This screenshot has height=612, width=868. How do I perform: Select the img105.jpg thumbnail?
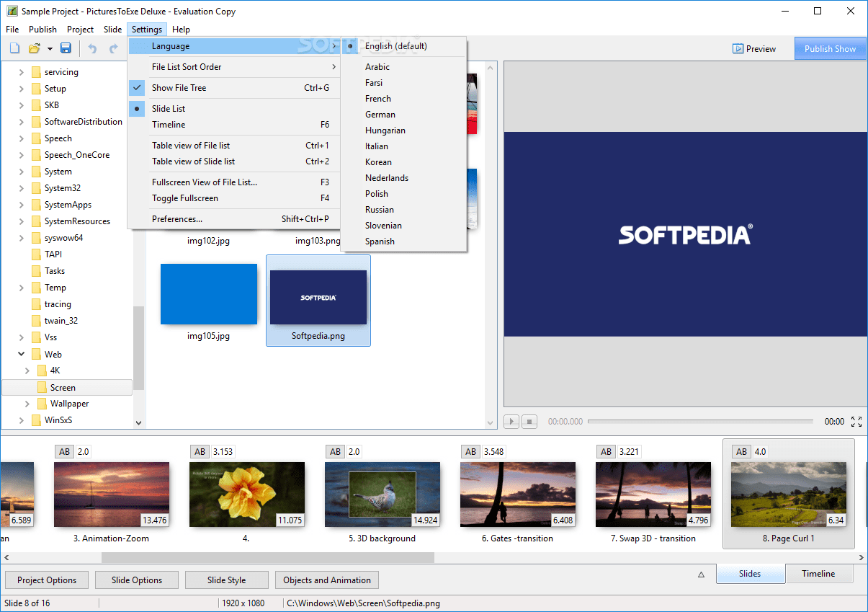(208, 294)
